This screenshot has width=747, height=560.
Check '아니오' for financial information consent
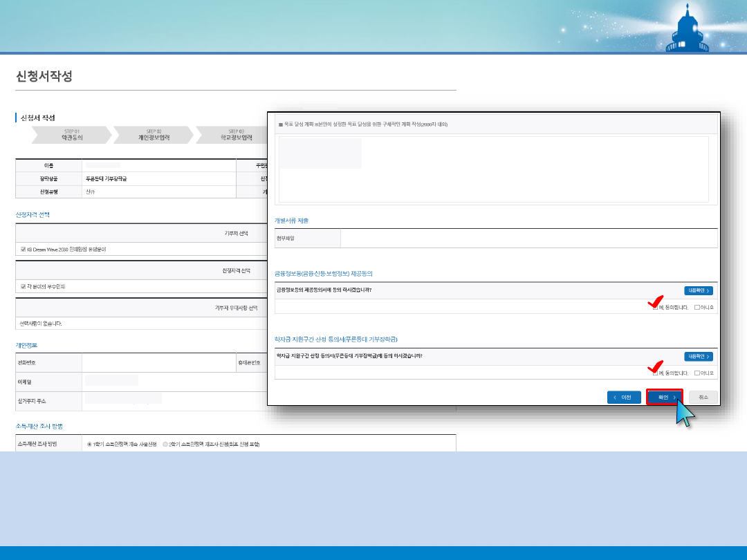pos(697,307)
